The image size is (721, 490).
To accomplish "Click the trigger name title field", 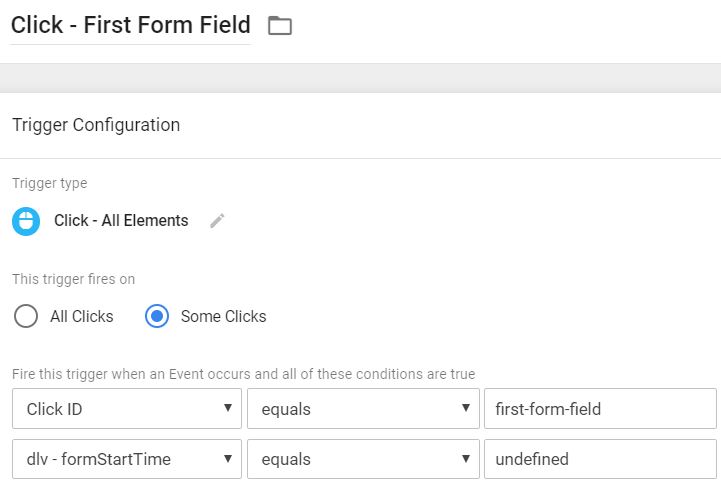I will [130, 26].
